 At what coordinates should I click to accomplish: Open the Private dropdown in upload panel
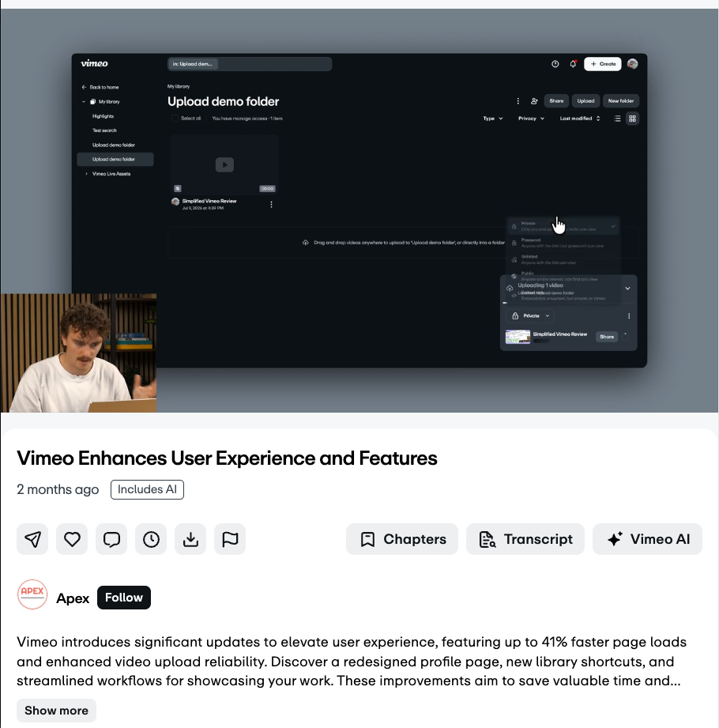(529, 315)
